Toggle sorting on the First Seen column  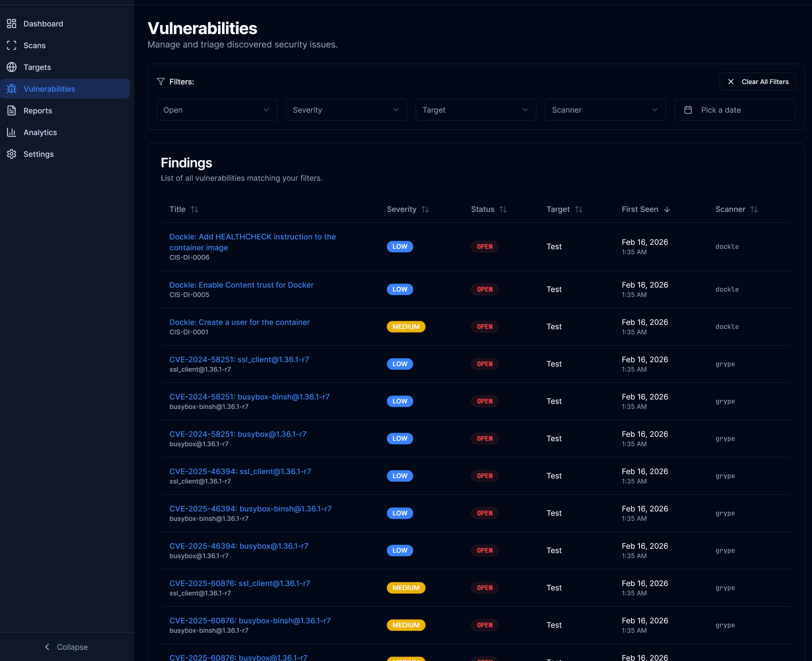click(667, 209)
